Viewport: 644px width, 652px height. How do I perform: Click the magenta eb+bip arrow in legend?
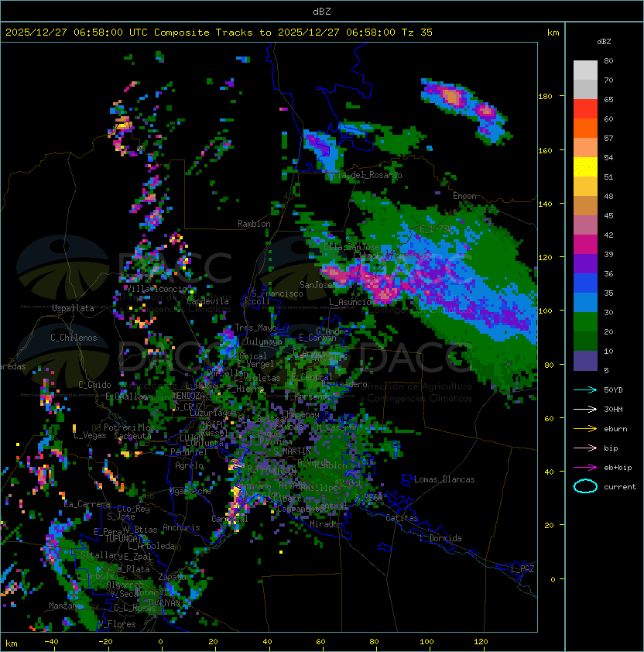pyautogui.click(x=585, y=468)
